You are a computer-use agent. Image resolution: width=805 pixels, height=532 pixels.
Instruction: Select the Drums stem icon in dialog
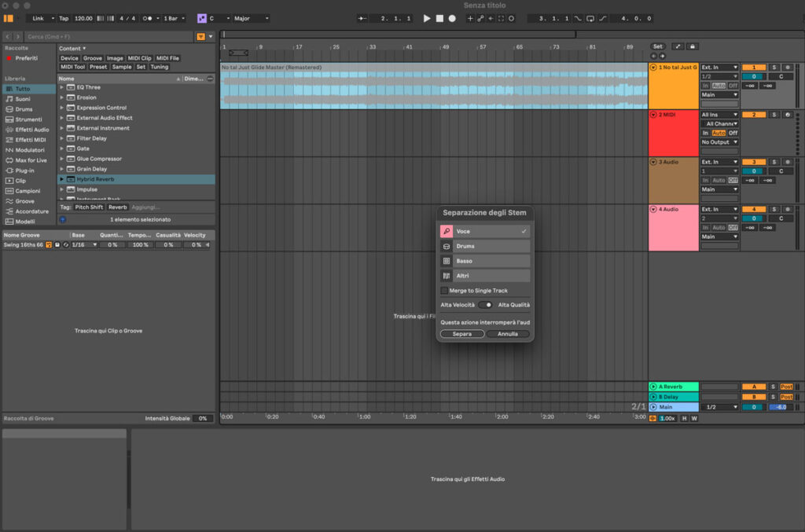click(x=447, y=246)
